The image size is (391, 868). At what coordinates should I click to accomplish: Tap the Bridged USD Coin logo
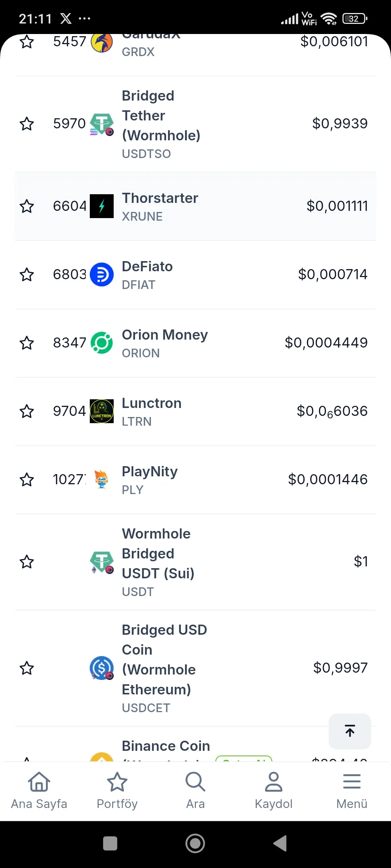102,668
